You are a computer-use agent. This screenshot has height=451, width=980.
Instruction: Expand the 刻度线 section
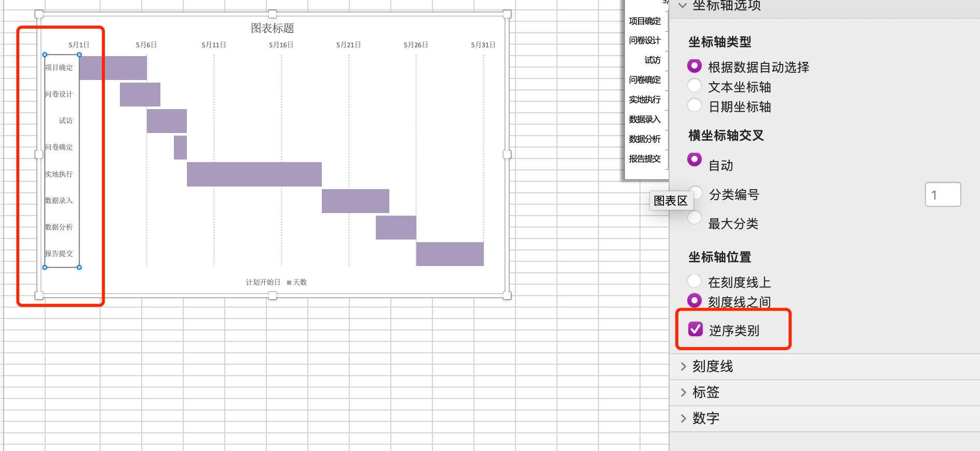683,366
